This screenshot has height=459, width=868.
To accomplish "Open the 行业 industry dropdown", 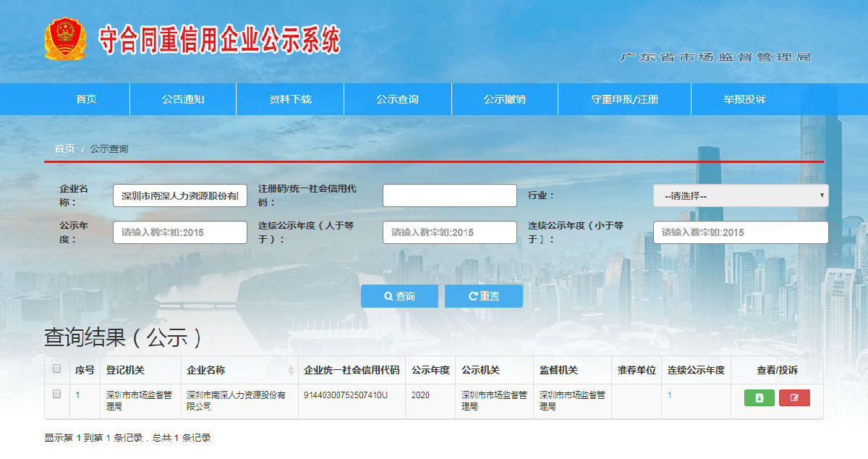I will coord(740,195).
